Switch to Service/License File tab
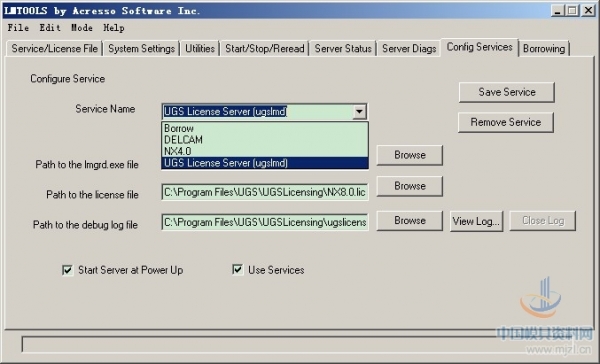 [54, 49]
